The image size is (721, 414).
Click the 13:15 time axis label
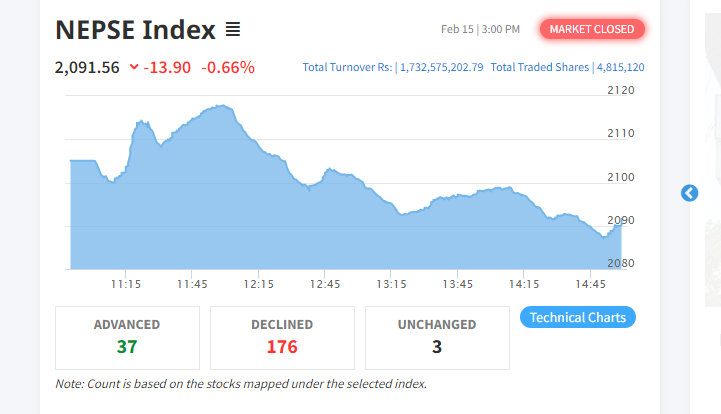[x=391, y=284]
